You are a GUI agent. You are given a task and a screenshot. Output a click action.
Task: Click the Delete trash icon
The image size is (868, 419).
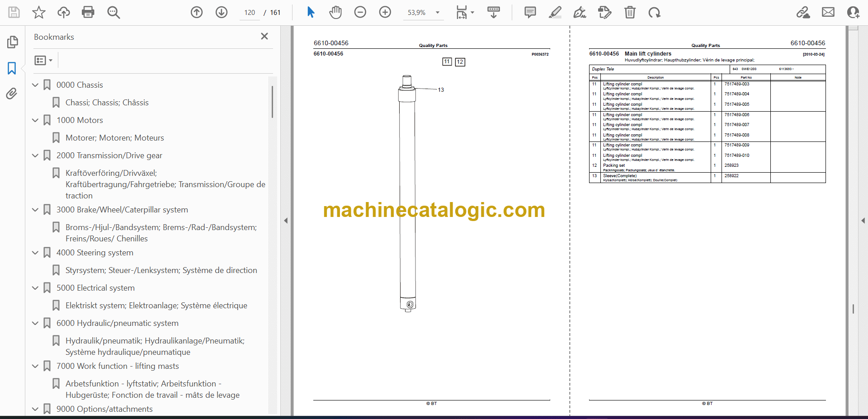click(629, 12)
